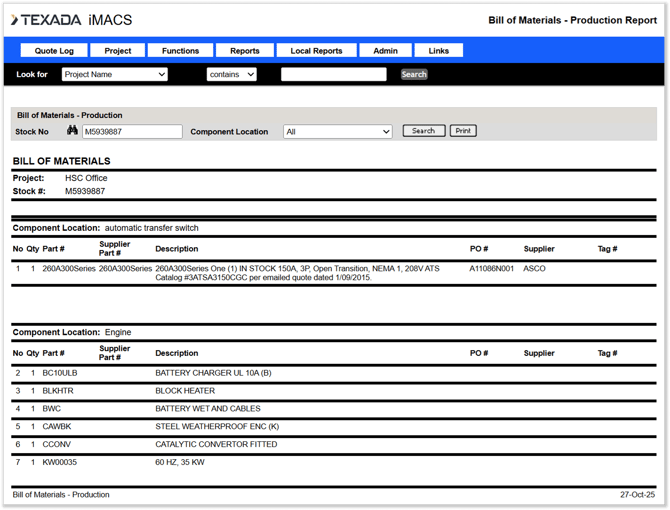Expand the Project Name look-for dropdown
670x510 pixels.
pos(114,74)
